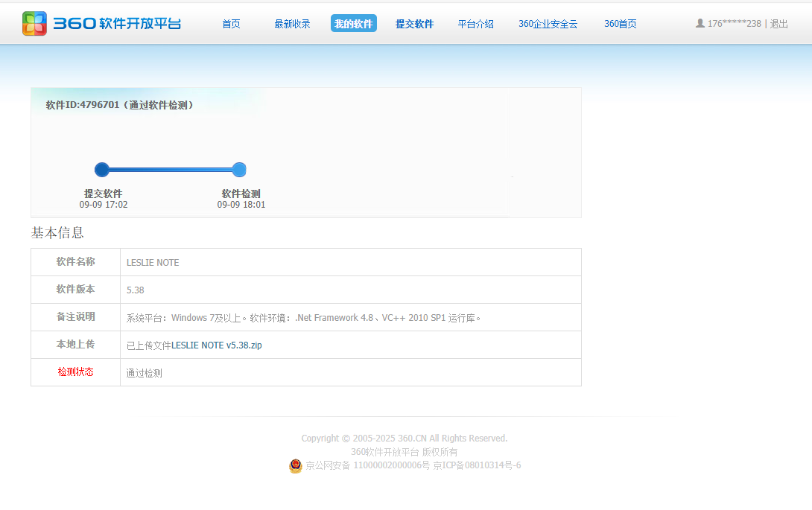Click the account name 176*****238
Screen dimensions: 812x510
(x=735, y=24)
